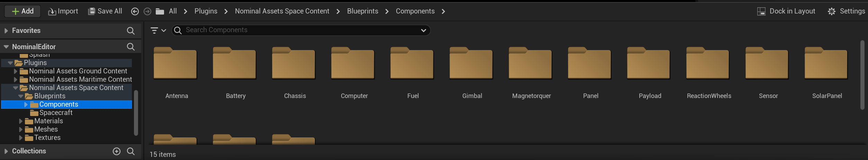The image size is (868, 160).
Task: Select the Magnetorquer folder thumbnail
Action: (x=531, y=64)
